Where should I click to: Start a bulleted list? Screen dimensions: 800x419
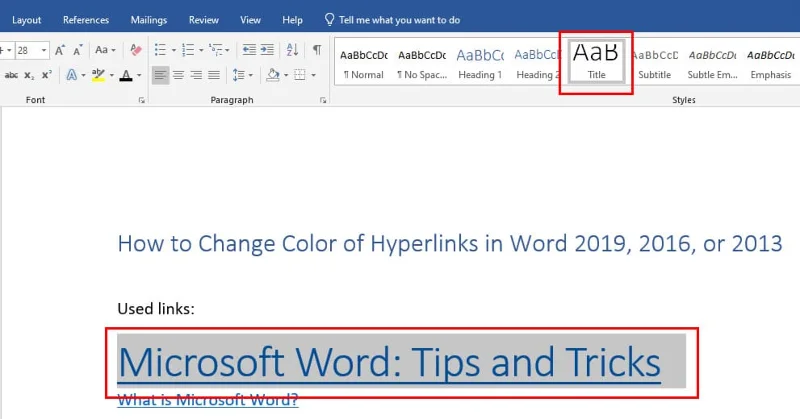(160, 50)
